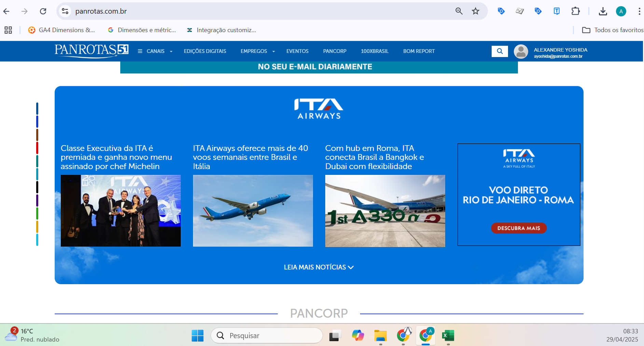Open File Explorer from taskbar
This screenshot has height=346, width=644.
click(380, 335)
